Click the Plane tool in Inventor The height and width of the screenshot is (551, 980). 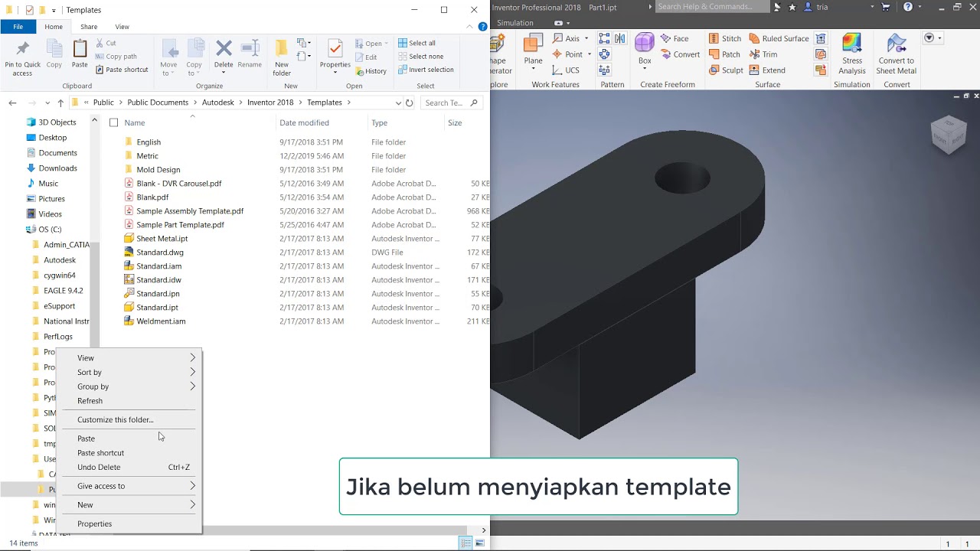pyautogui.click(x=534, y=52)
